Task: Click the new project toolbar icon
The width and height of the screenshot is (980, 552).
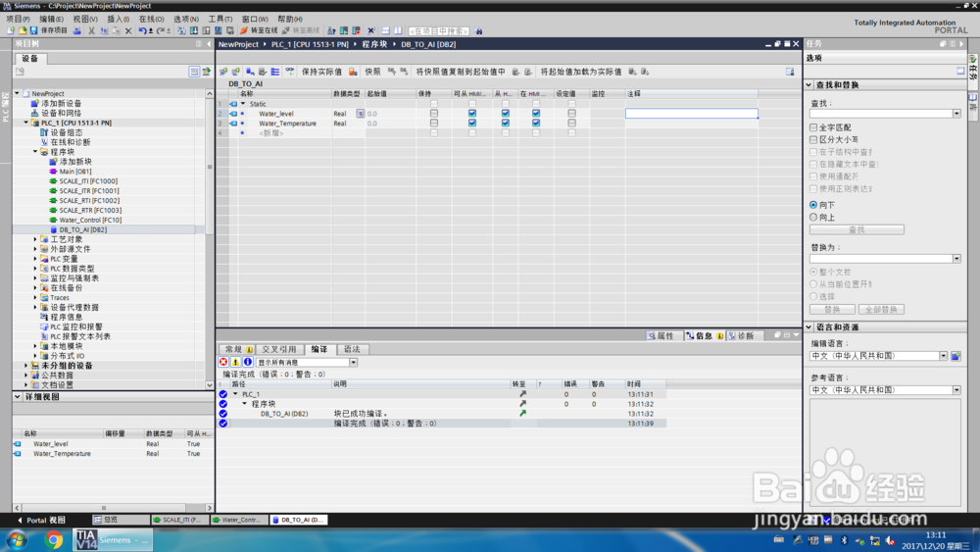Action: coord(11,30)
